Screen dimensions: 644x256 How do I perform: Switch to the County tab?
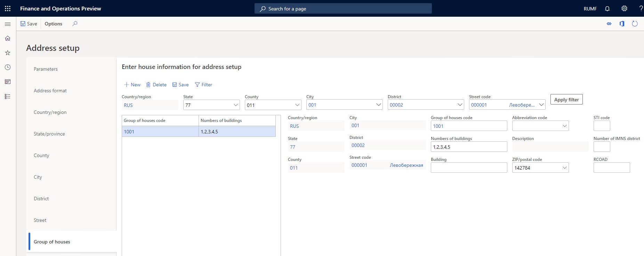click(41, 155)
